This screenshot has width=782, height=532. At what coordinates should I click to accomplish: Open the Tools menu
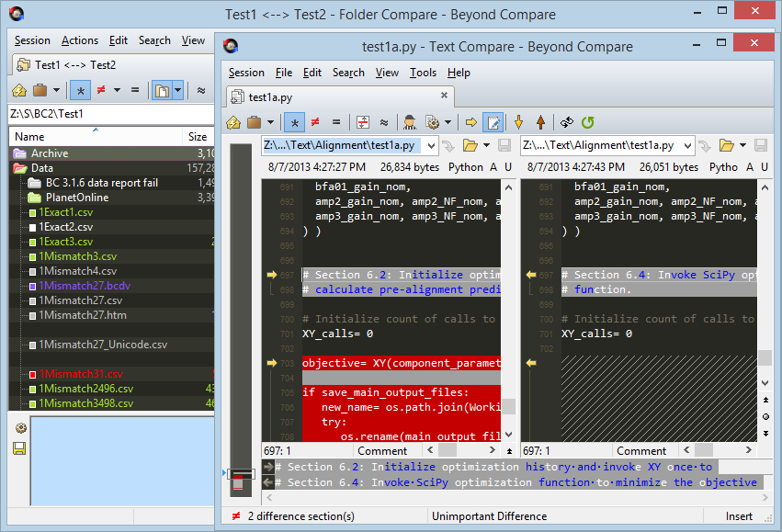click(423, 73)
